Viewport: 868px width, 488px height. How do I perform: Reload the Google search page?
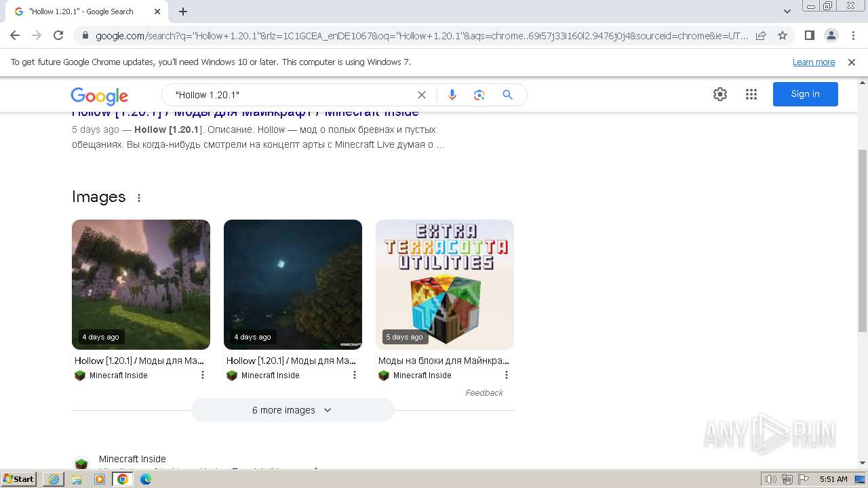point(58,35)
